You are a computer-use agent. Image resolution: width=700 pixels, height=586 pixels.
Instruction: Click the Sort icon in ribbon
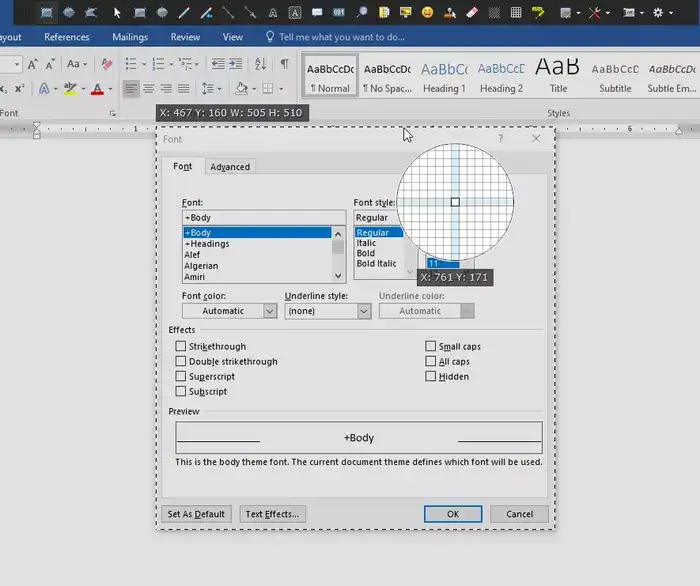click(260, 64)
